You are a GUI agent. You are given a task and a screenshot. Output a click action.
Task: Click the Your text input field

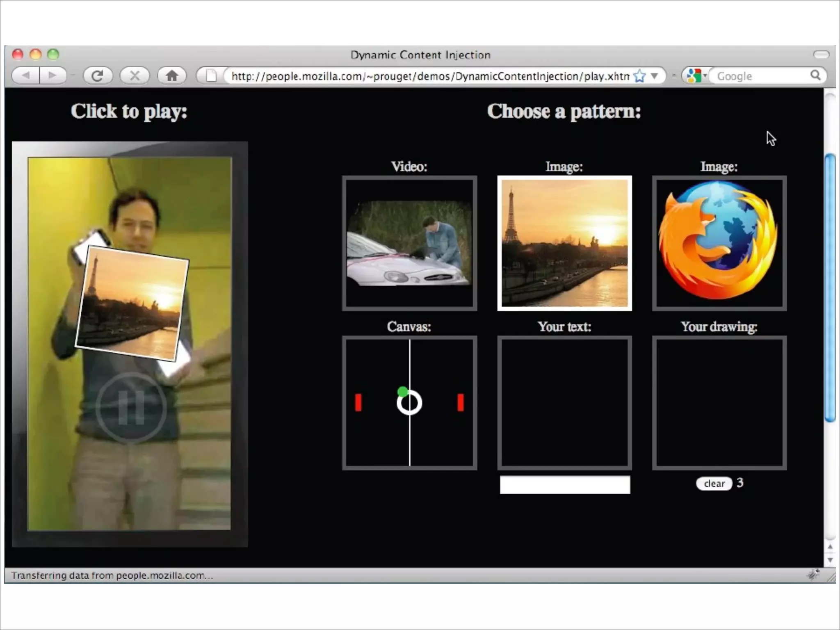564,484
